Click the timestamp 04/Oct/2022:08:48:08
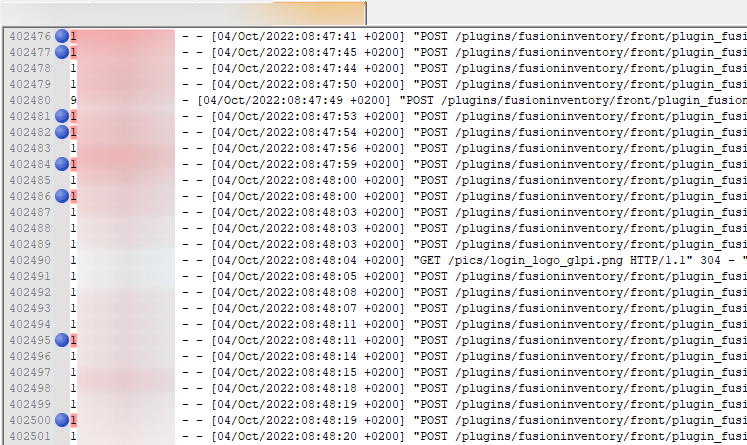Screen dimensions: 747x445 [287, 292]
